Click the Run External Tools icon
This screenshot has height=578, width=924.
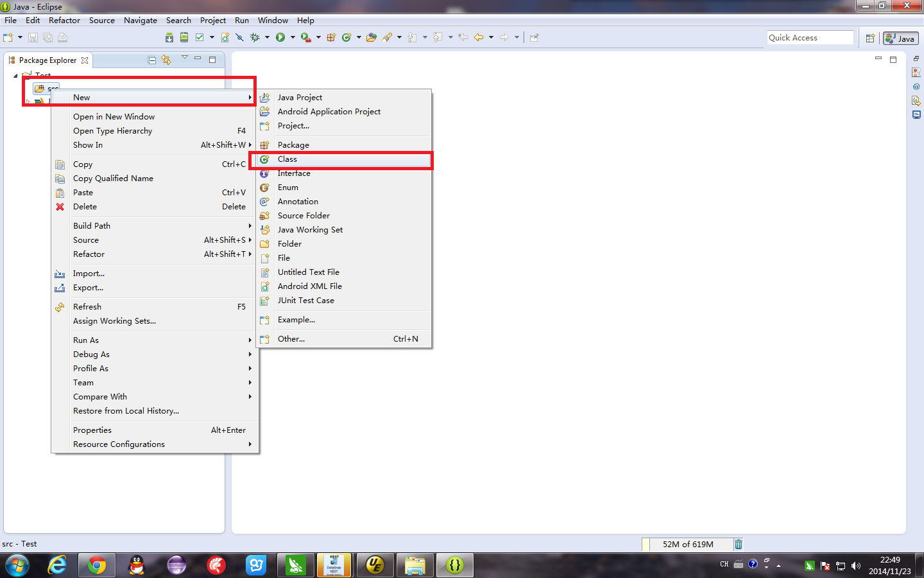click(306, 37)
